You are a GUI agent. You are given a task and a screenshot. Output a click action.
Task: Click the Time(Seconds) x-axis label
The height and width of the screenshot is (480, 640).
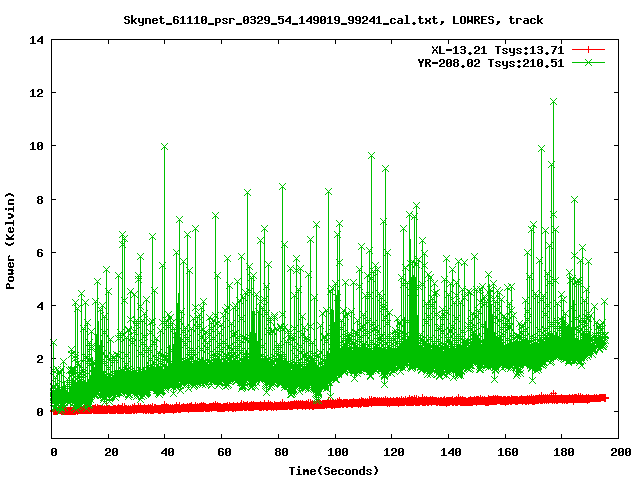(x=334, y=470)
